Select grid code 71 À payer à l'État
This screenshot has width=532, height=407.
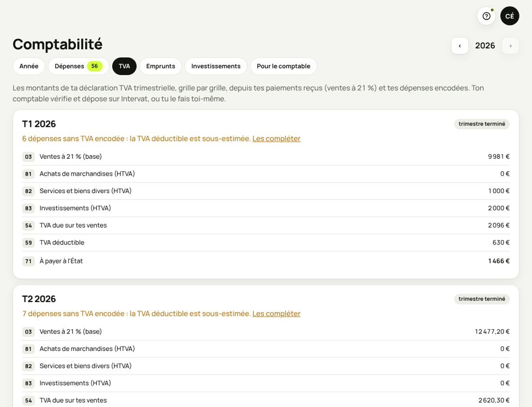[29, 261]
